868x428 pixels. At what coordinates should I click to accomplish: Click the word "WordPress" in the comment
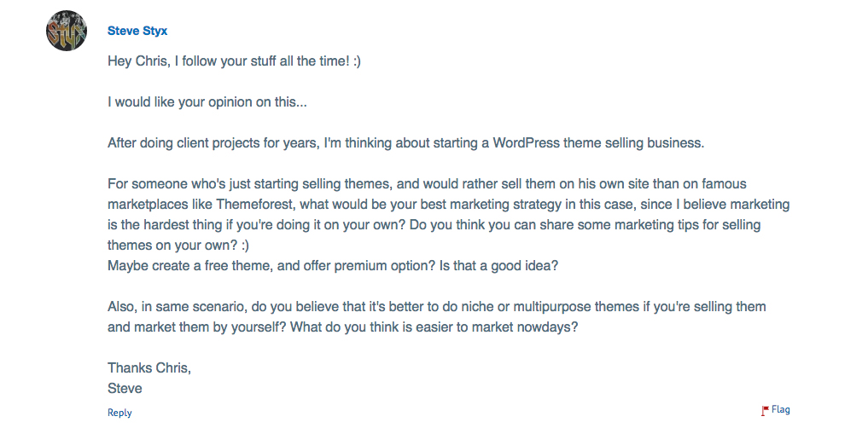tap(527, 143)
